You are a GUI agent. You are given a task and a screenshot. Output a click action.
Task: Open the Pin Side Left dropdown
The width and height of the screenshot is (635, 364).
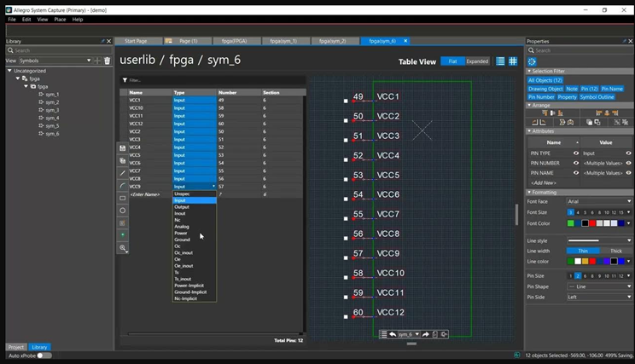click(x=599, y=298)
